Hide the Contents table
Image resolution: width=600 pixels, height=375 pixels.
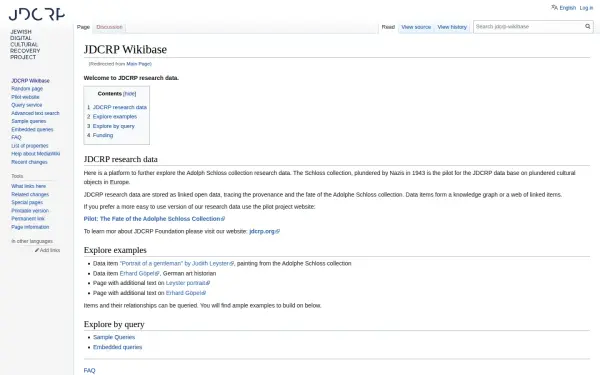pos(129,93)
